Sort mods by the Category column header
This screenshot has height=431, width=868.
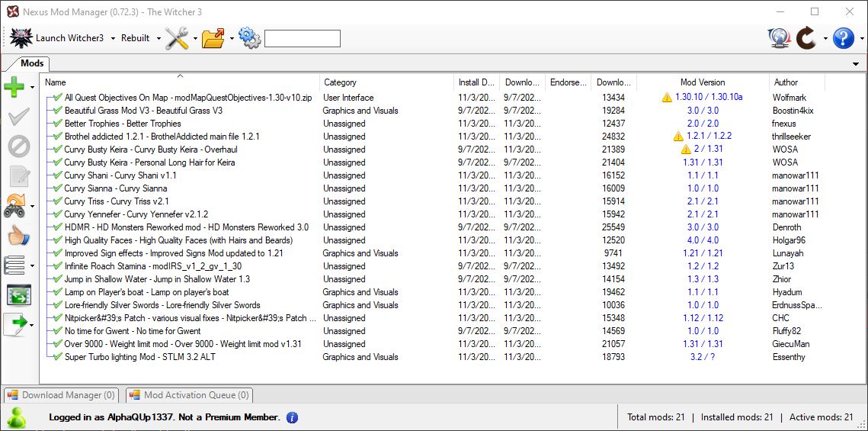click(340, 82)
